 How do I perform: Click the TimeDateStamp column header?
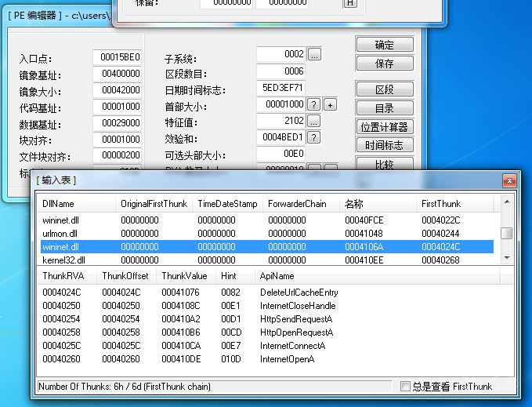pyautogui.click(x=228, y=204)
